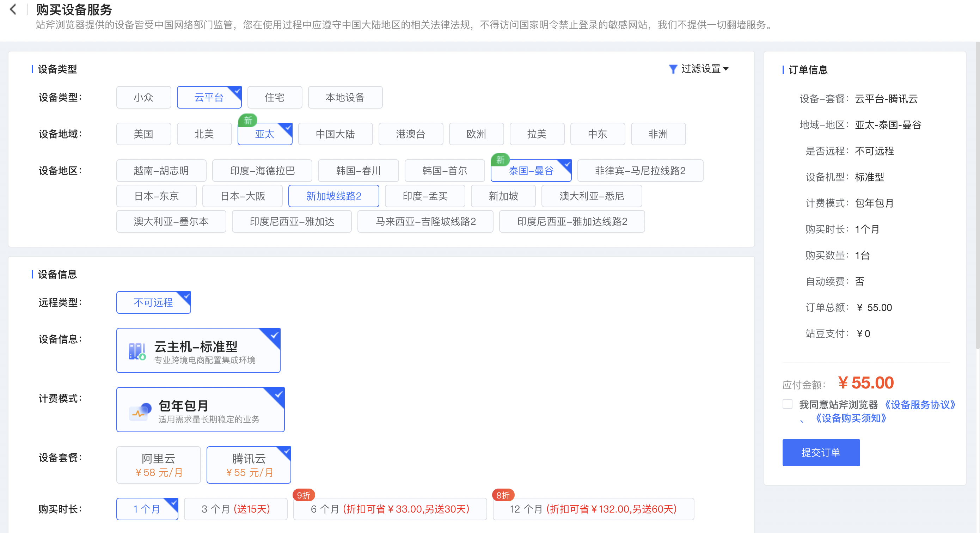The image size is (980, 533).
Task: Switch region to 中国大陆
Action: click(x=335, y=134)
